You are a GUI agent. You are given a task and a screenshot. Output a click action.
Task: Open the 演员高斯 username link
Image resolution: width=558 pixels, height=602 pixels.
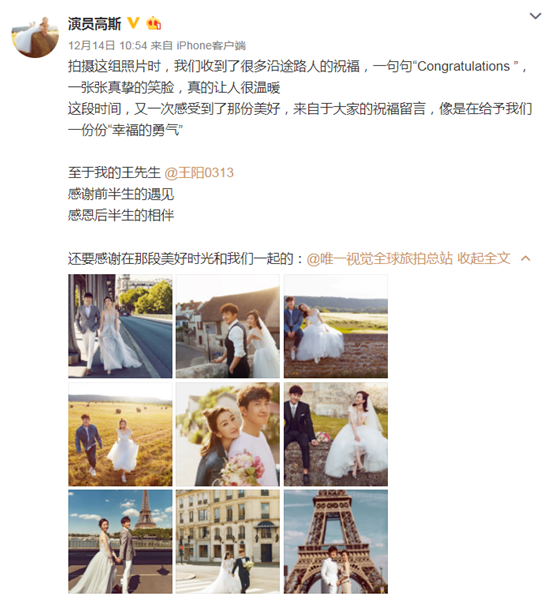[x=94, y=24]
